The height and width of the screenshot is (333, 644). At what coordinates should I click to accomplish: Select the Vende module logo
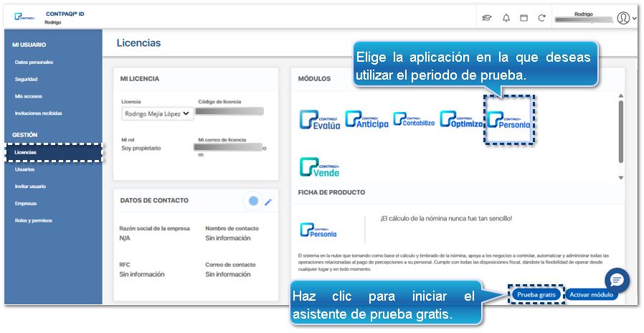tap(320, 167)
